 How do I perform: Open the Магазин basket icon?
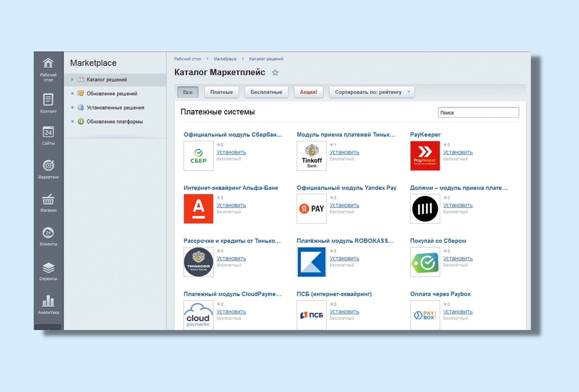tap(48, 199)
